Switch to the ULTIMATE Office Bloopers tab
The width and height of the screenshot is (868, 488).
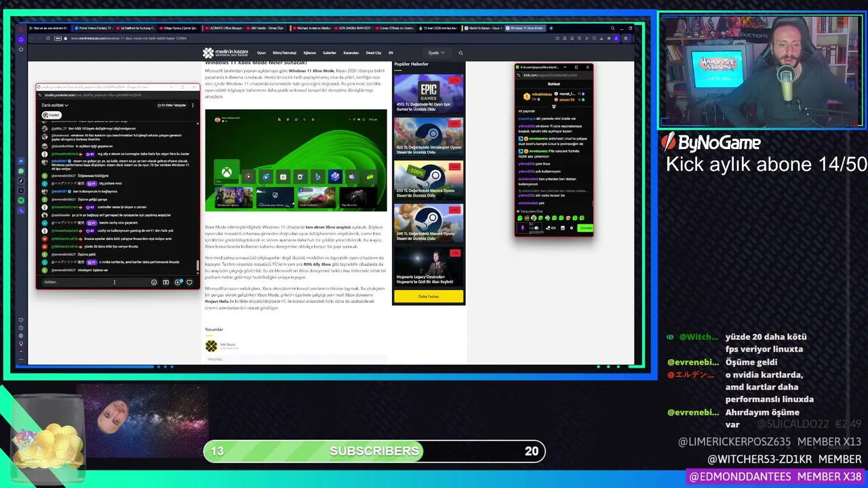pos(223,28)
